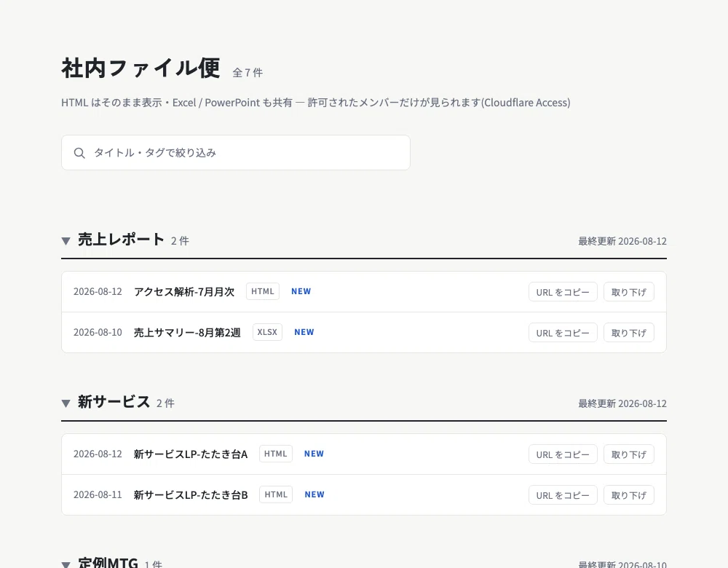Screen dimensions: 728x568
Task: Click date 2026-08-11 on たたき台B row
Action: click(x=98, y=495)
